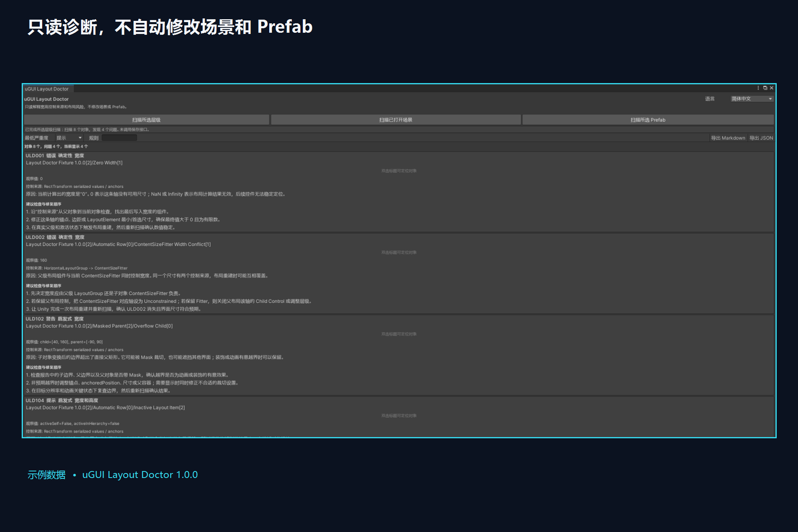Click the 语言 label

(710, 99)
